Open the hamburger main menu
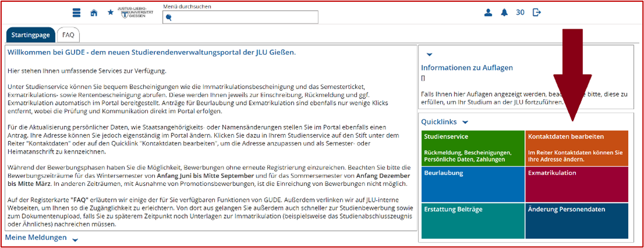The image size is (644, 248). 76,13
